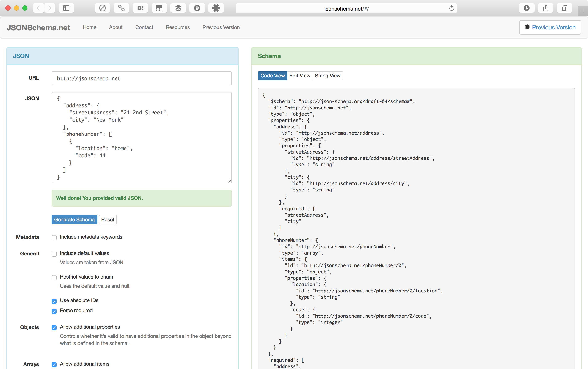588x369 pixels.
Task: Open the content blocker circle icon
Action: 102,8
